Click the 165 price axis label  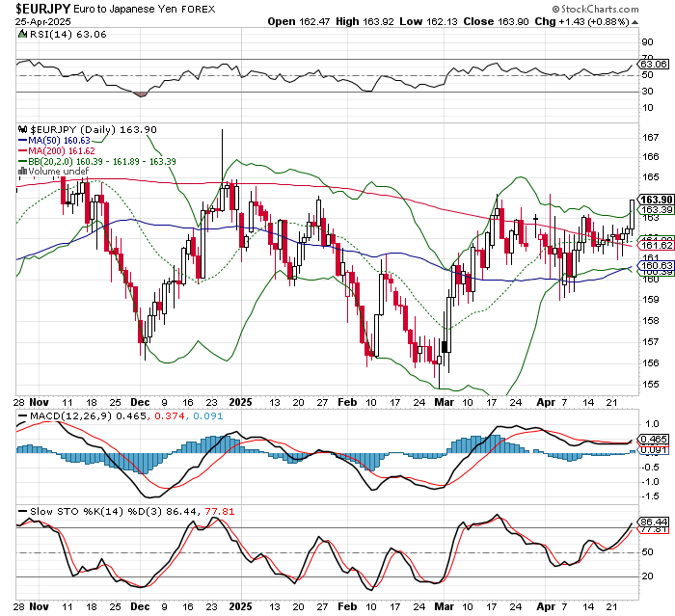click(651, 177)
